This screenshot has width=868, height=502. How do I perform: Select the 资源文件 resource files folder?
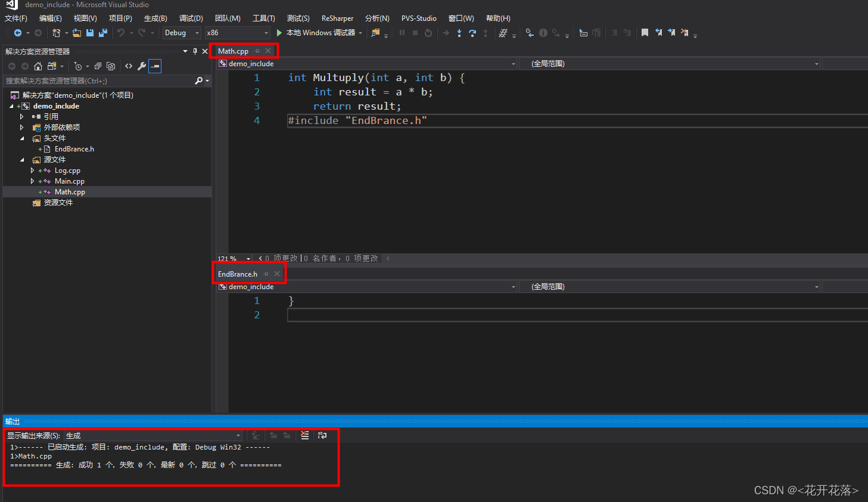pyautogui.click(x=58, y=203)
